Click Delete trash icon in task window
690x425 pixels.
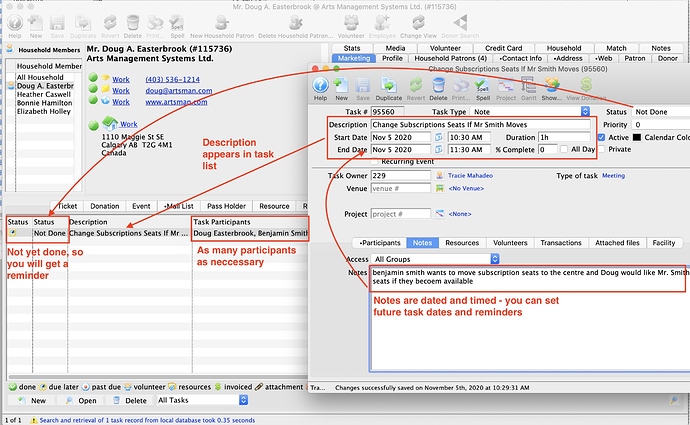pos(438,85)
